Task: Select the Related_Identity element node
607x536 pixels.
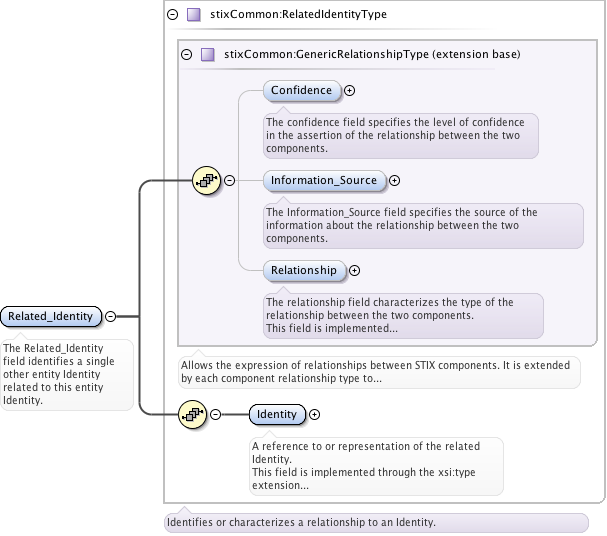Action: coord(51,316)
